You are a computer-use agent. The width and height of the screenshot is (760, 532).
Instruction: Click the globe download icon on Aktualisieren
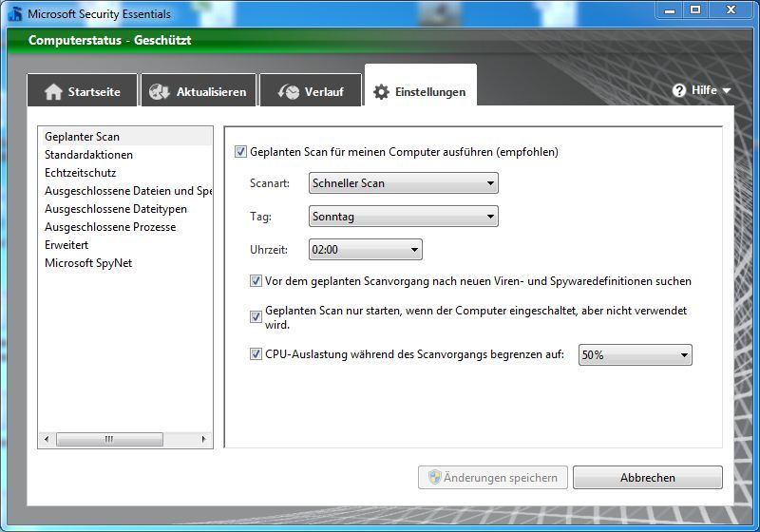pos(159,91)
